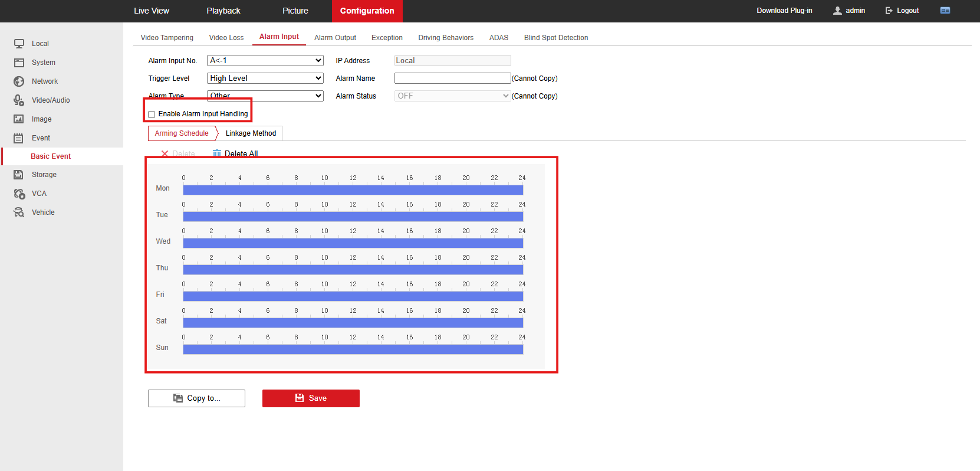Enable Alarm Input Handling checkbox
980x471 pixels.
pos(152,115)
